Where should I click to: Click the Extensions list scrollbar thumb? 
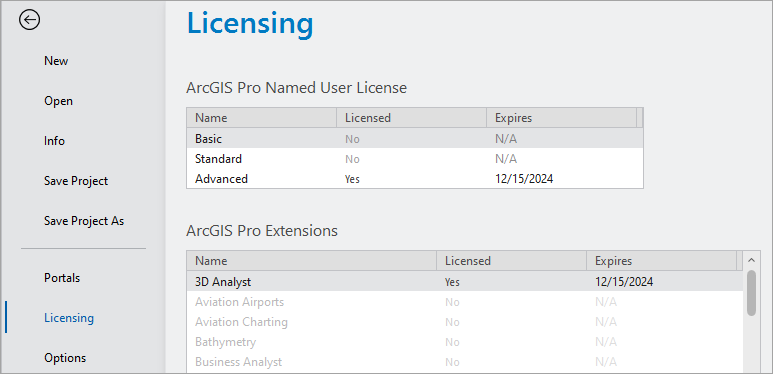tap(751, 293)
